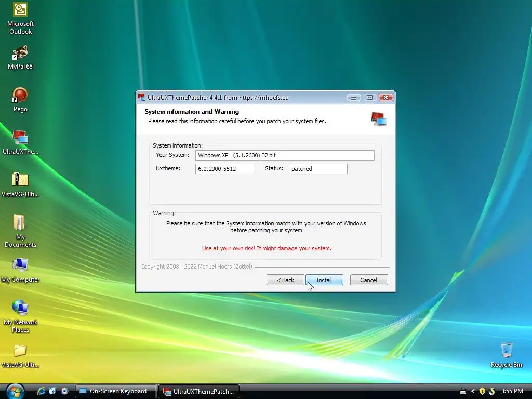The image size is (532, 399).
Task: Minimize the UltraUXThemePatcher window
Action: (353, 98)
